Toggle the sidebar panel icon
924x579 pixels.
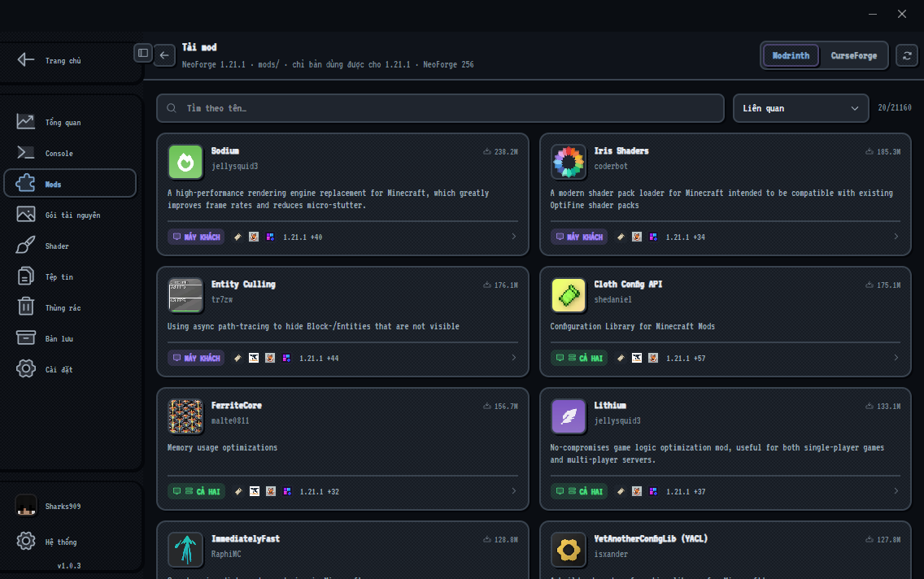pyautogui.click(x=143, y=53)
